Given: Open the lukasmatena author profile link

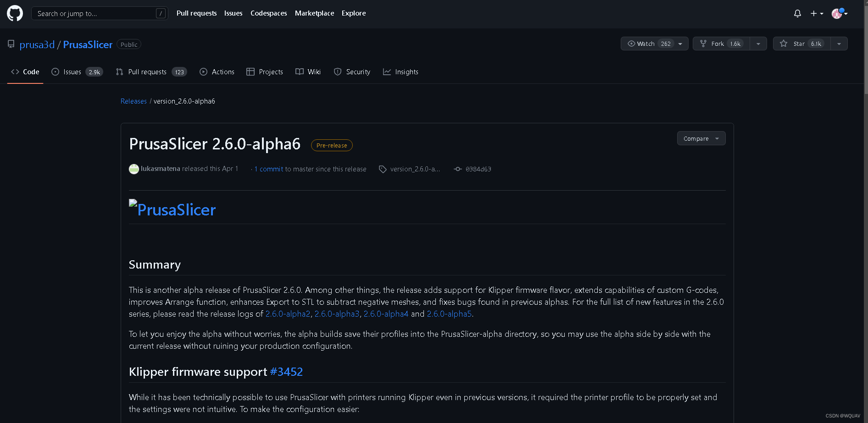Looking at the screenshot, I should [161, 169].
